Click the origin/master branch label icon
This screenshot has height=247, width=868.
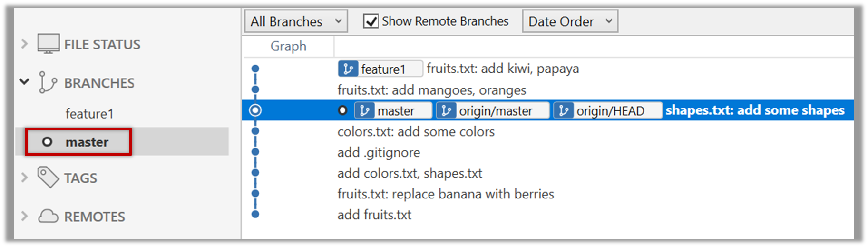pyautogui.click(x=446, y=110)
